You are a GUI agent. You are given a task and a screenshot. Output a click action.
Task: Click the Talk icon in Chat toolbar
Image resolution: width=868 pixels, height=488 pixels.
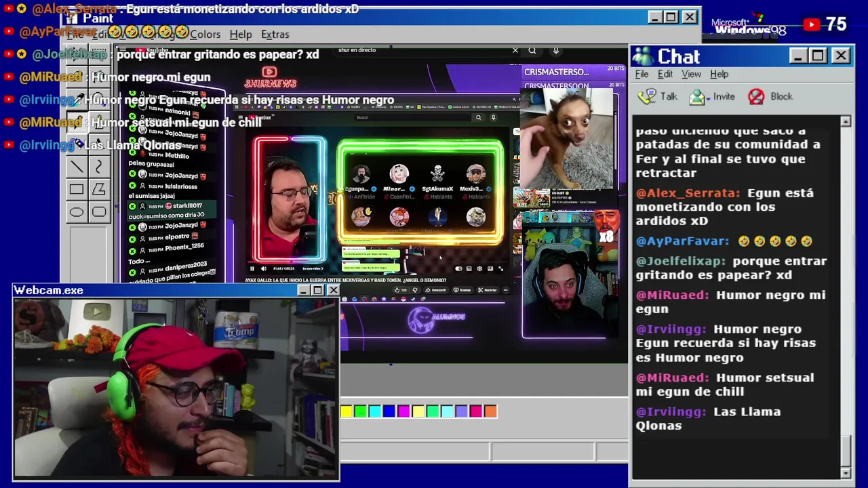(x=648, y=96)
